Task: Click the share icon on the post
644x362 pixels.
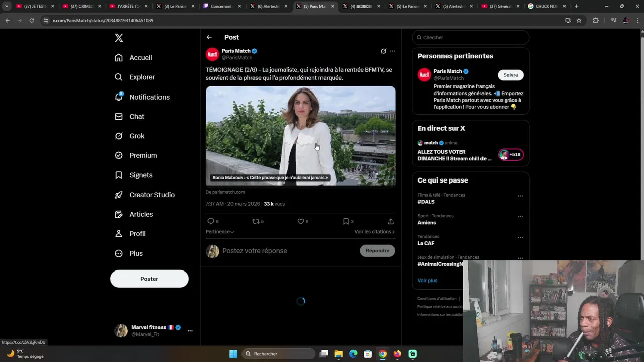Action: pos(391,221)
